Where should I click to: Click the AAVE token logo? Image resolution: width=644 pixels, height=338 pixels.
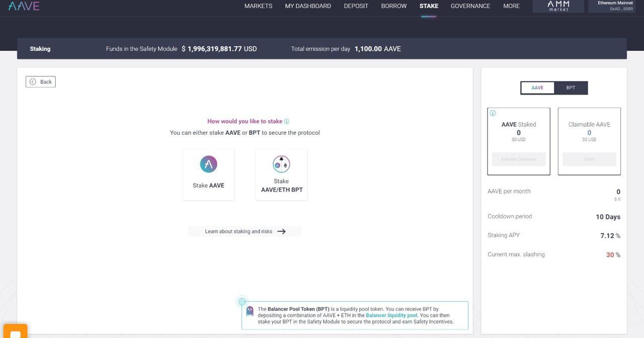pos(208,164)
